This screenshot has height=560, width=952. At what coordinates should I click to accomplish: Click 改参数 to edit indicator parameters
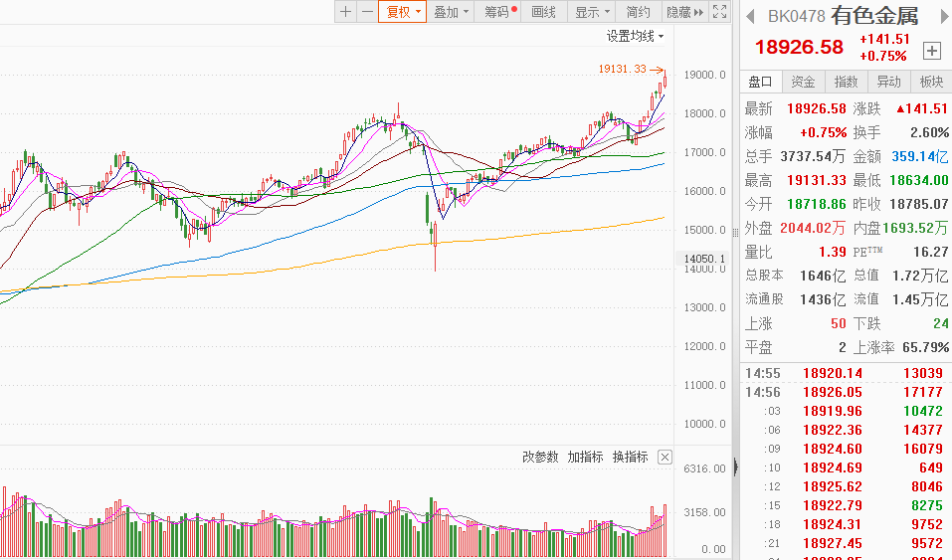pos(541,457)
